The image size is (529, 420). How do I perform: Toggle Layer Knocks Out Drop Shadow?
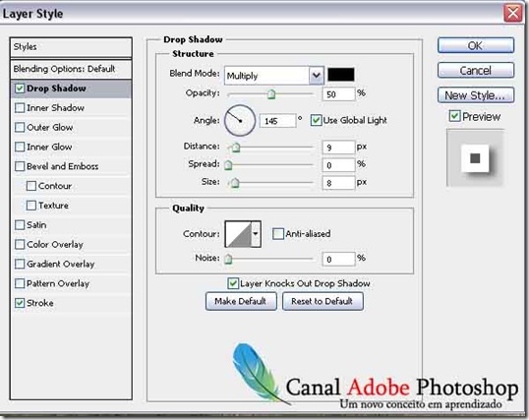233,283
